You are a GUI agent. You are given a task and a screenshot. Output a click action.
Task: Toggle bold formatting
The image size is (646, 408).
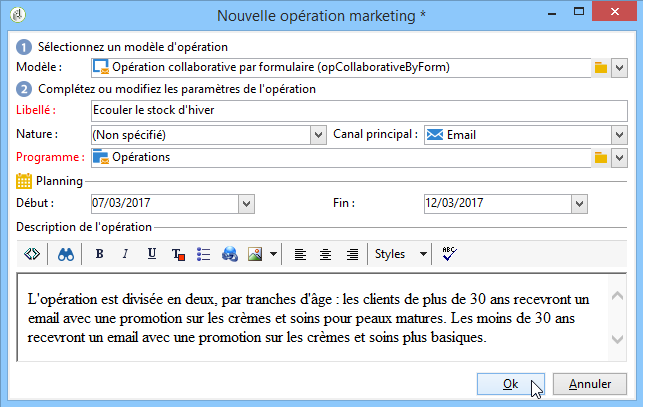[x=99, y=254]
